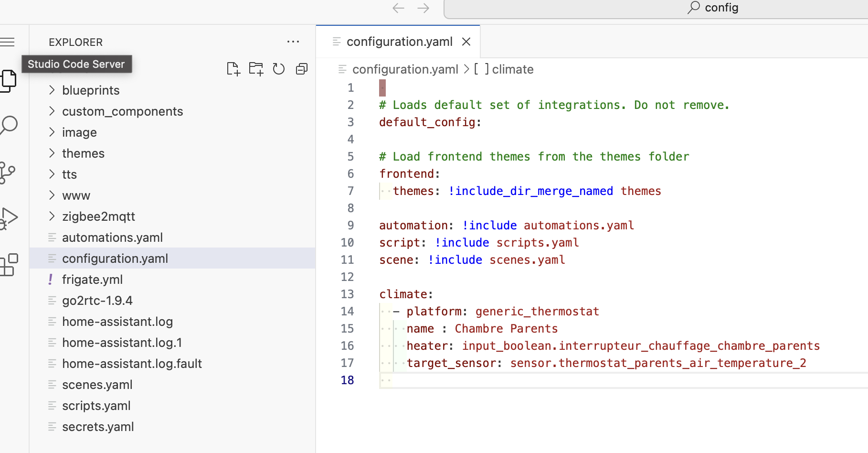Open the Search view in activity bar
The image size is (868, 453).
coord(9,126)
